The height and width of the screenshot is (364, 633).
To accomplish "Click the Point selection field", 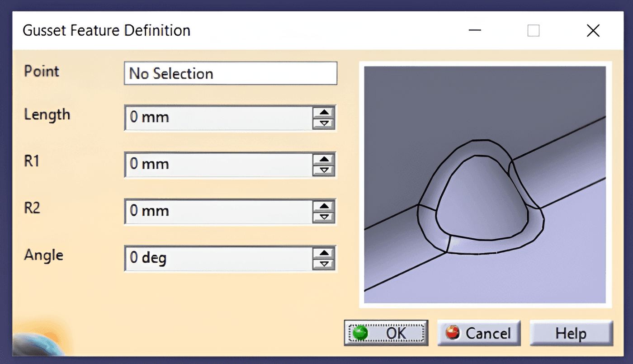I will [231, 73].
